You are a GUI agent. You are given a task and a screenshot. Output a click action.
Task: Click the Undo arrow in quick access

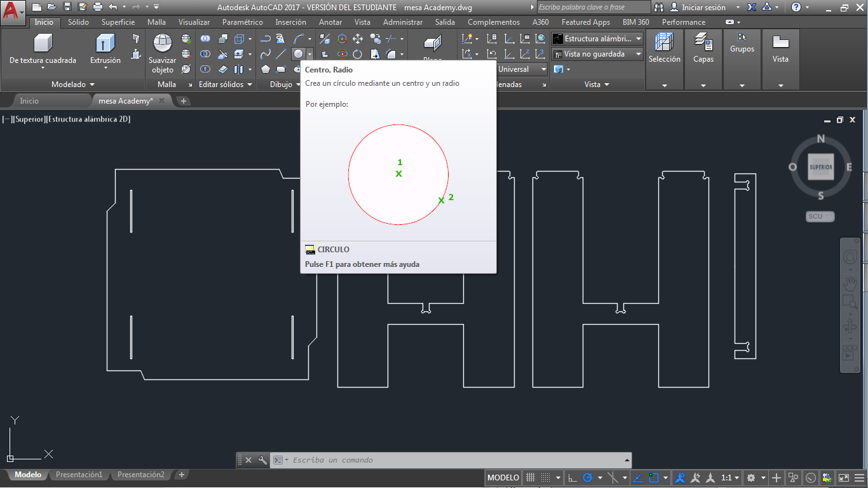point(112,7)
